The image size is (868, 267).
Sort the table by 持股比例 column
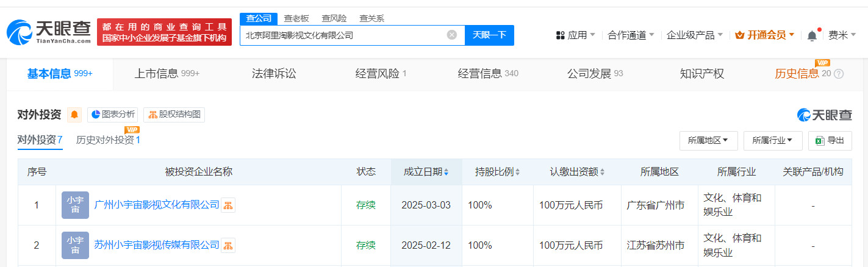click(497, 172)
